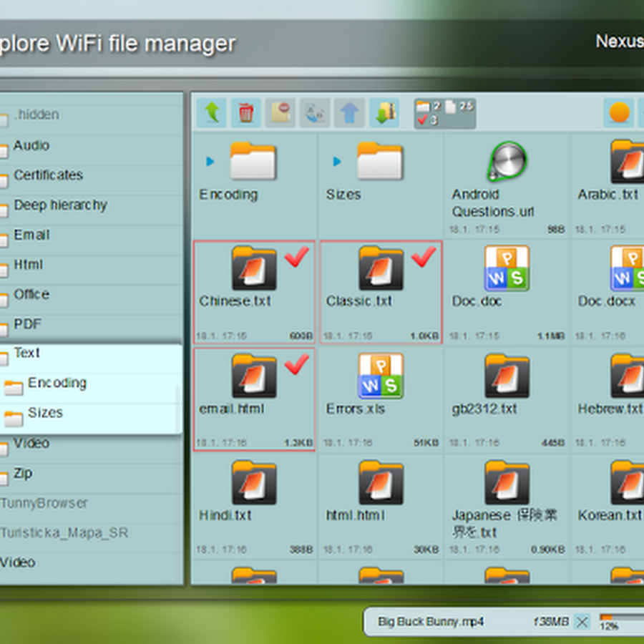
Task: Open the Audio folder in sidebar
Action: point(32,145)
